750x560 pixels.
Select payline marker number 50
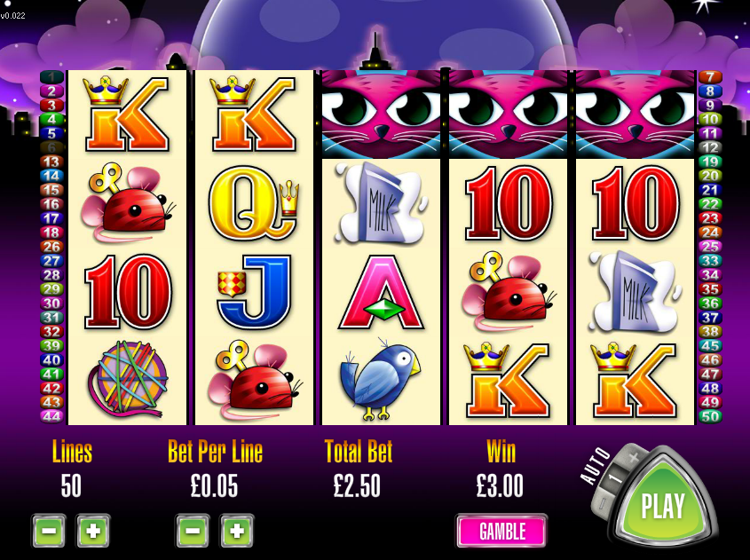click(x=710, y=416)
